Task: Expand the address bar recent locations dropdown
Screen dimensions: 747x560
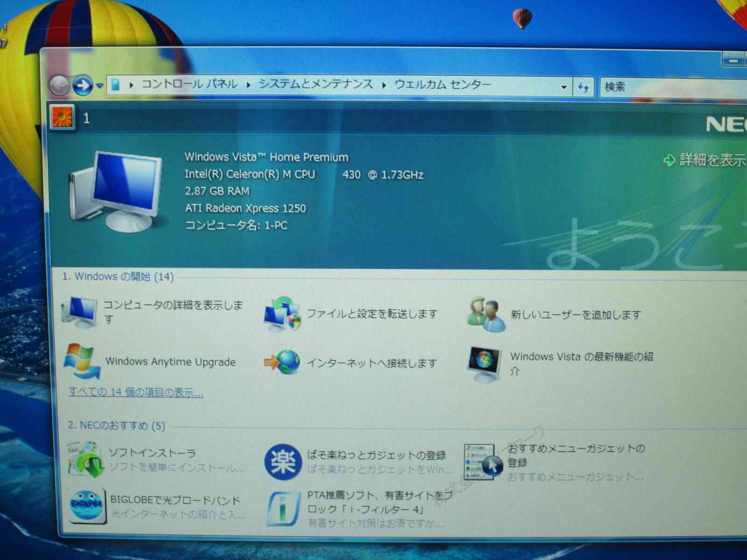Action: 564,86
